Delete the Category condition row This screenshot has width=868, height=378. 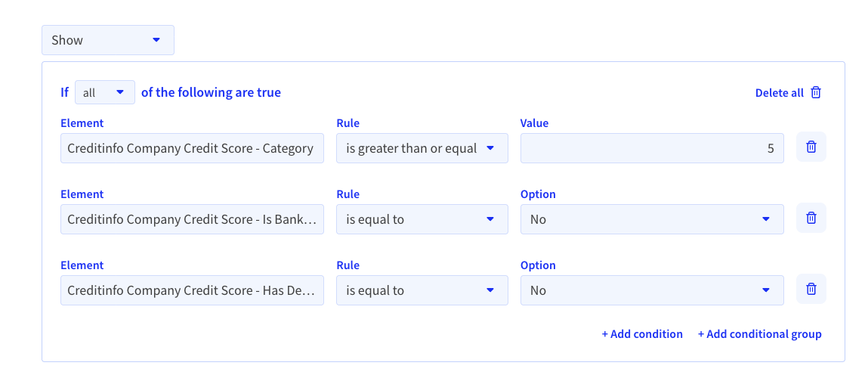811,147
